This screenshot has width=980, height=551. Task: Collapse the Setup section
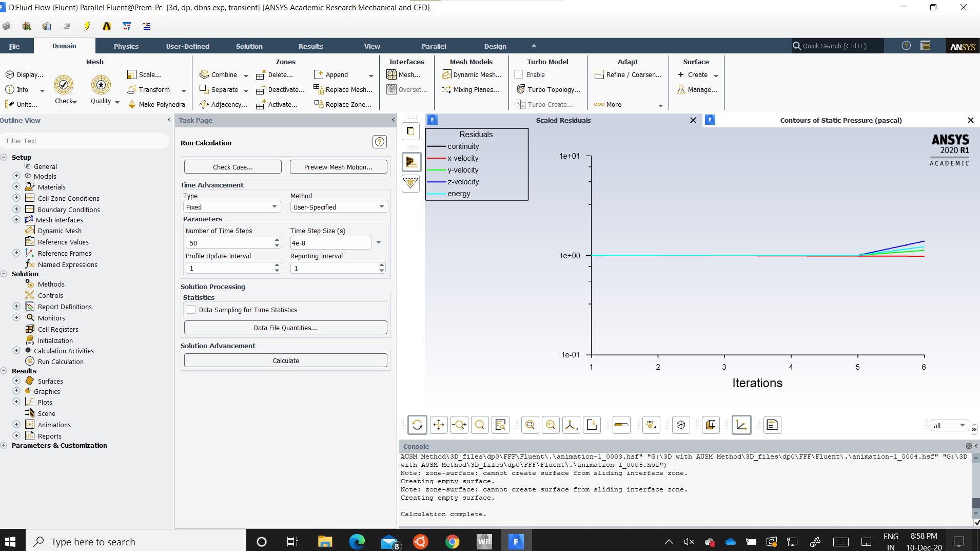coord(4,157)
